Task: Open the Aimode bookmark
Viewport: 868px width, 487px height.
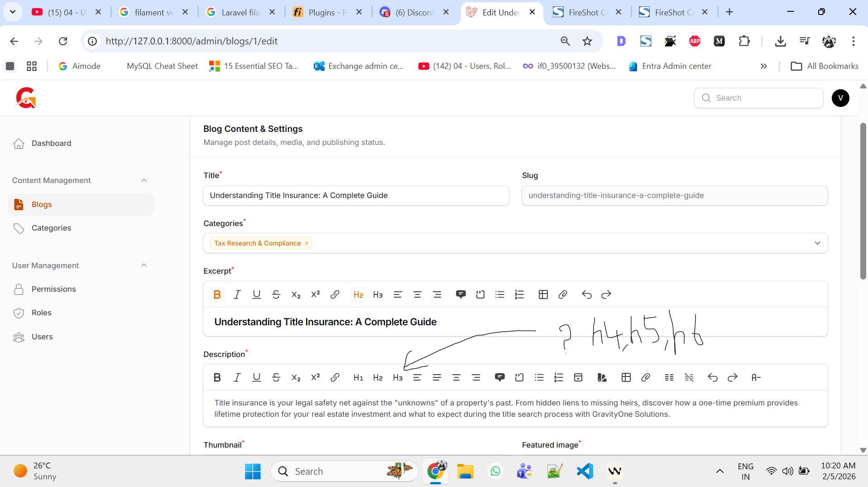Action: tap(80, 66)
